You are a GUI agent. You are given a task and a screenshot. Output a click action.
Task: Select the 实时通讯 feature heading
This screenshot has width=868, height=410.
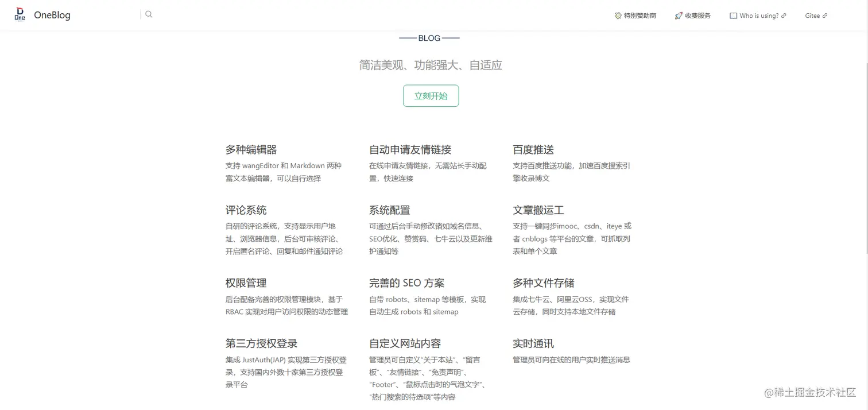533,343
